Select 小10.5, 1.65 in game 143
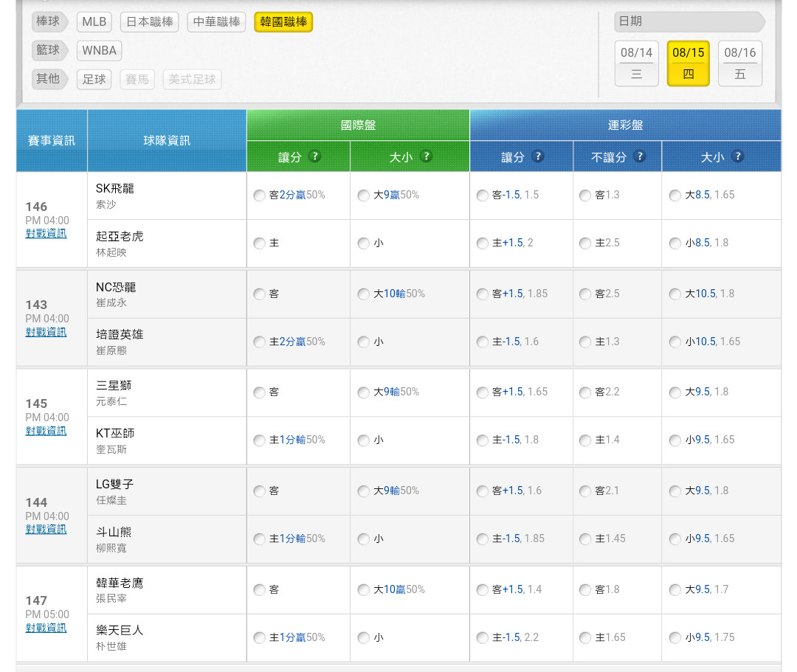Image resolution: width=797 pixels, height=672 pixels. 675,342
